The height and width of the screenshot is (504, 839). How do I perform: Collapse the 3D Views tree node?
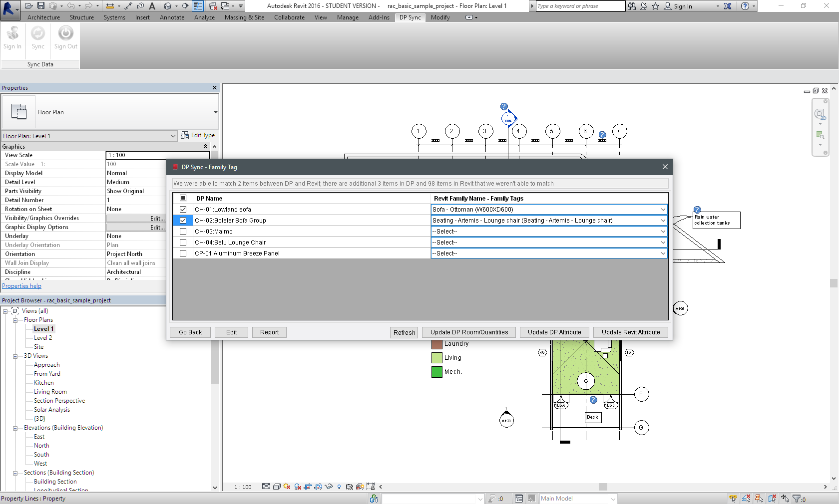point(15,356)
